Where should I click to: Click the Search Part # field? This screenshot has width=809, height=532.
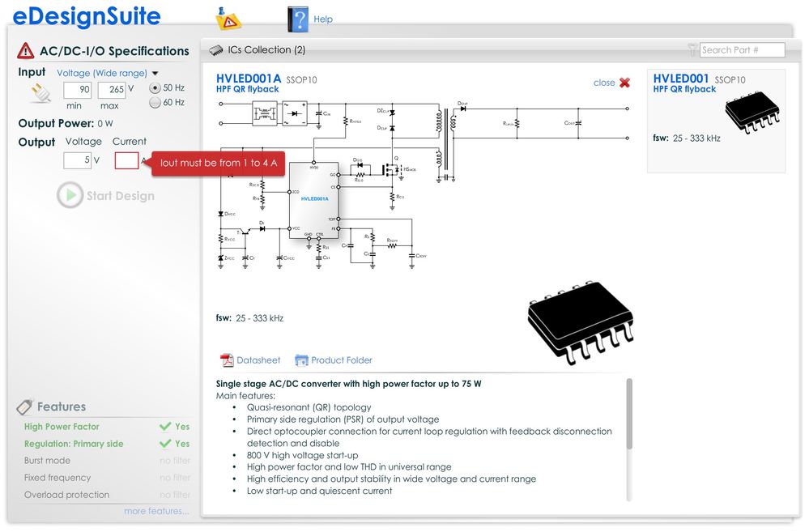click(x=742, y=50)
